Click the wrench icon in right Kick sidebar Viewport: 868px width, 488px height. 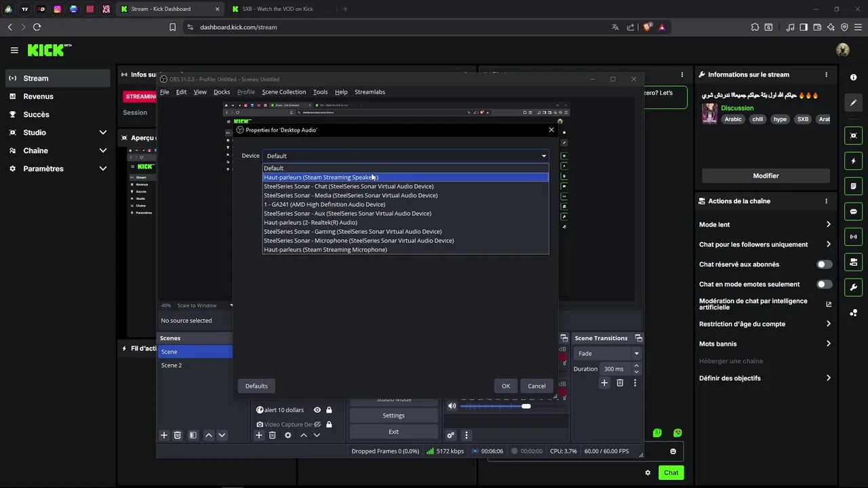click(853, 287)
